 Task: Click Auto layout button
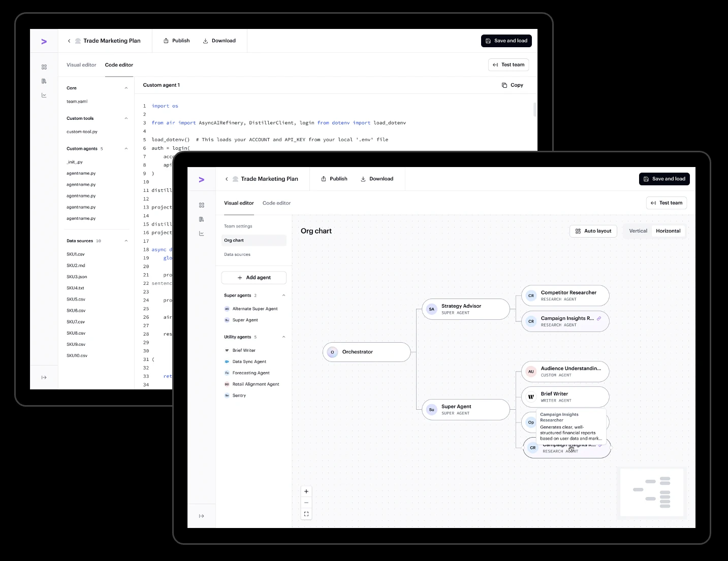(593, 231)
